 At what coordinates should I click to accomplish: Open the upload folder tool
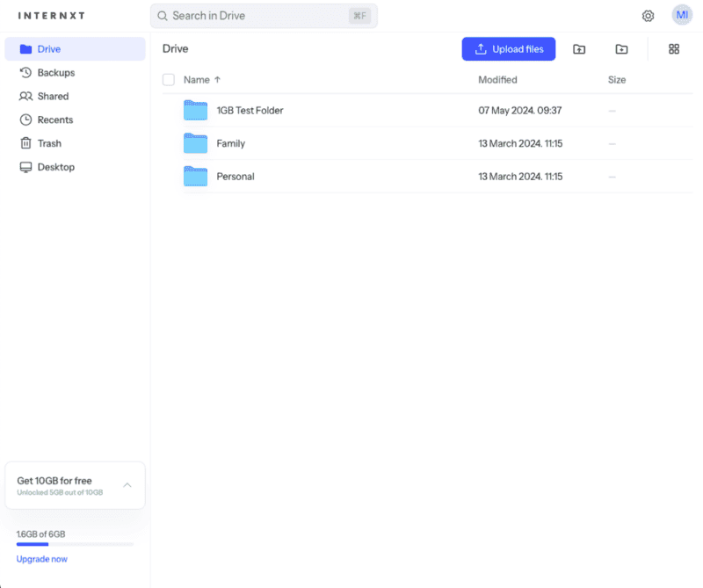(579, 49)
